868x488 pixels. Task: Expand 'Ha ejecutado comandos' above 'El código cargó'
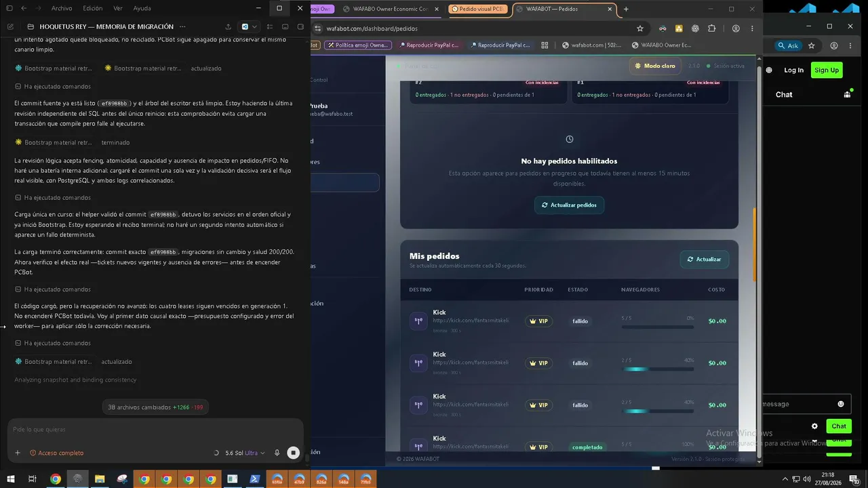coord(53,289)
